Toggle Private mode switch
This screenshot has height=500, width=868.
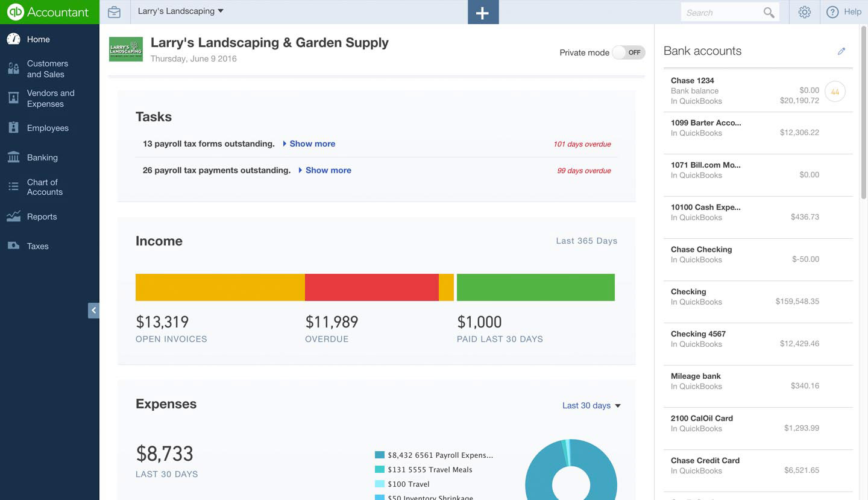629,52
